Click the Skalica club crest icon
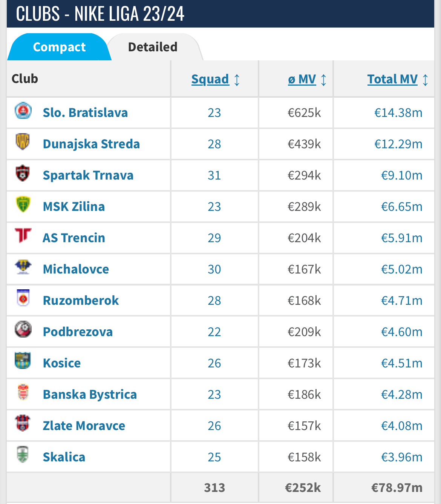441x504 pixels. click(23, 455)
